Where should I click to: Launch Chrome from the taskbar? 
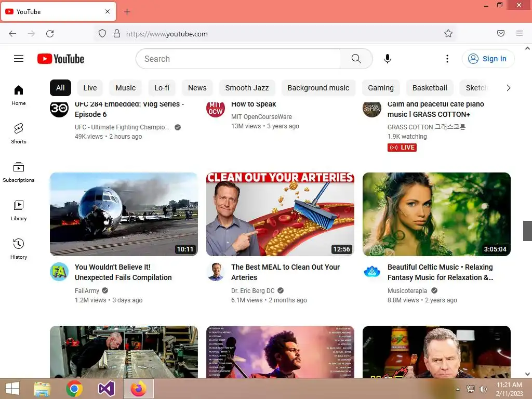[74, 389]
